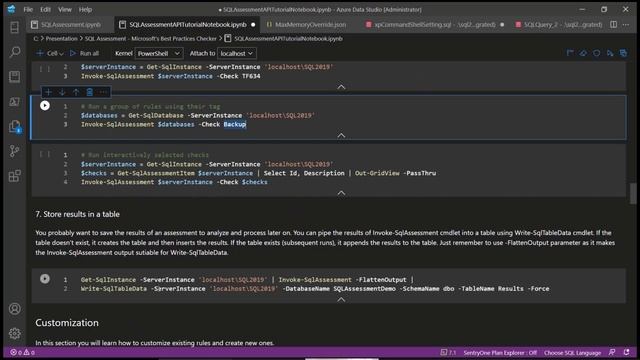Click the SQL Assessment - Microsoft's Best Practices Checker breadcrumb
This screenshot has width=640, height=360.
151,39
